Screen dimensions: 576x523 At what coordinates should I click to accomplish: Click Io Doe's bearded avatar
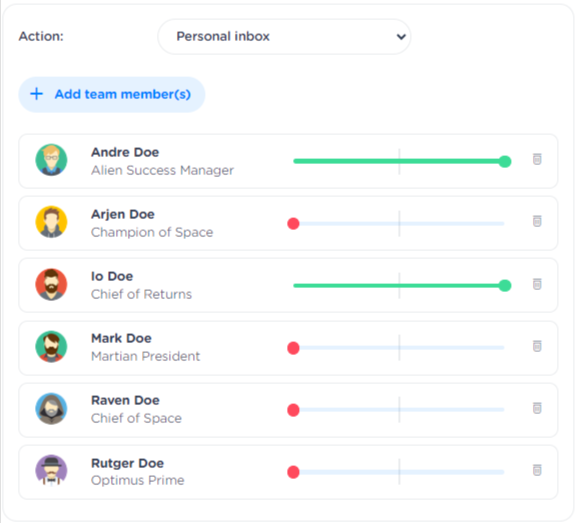coord(51,284)
